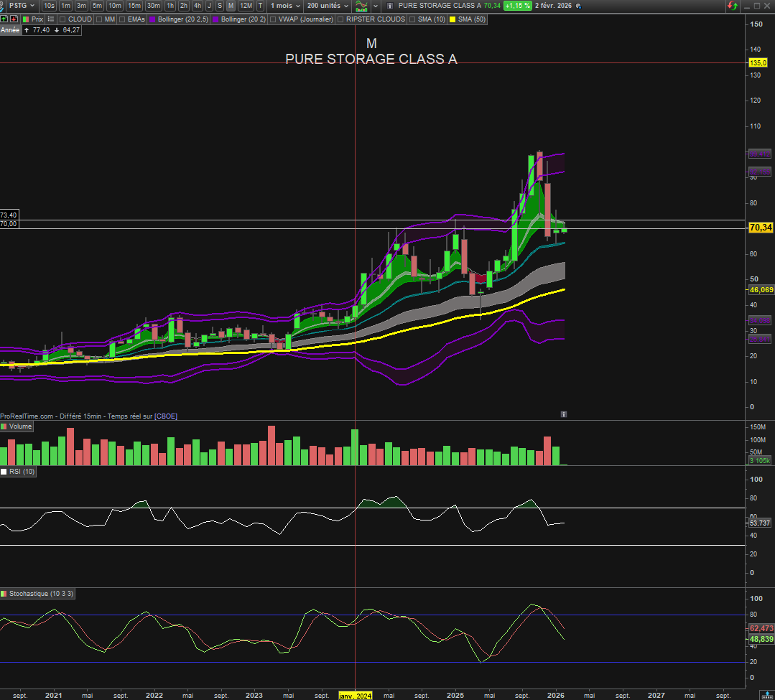Toggle the SMA (50) yellow swatch
The image size is (775, 700).
point(453,19)
